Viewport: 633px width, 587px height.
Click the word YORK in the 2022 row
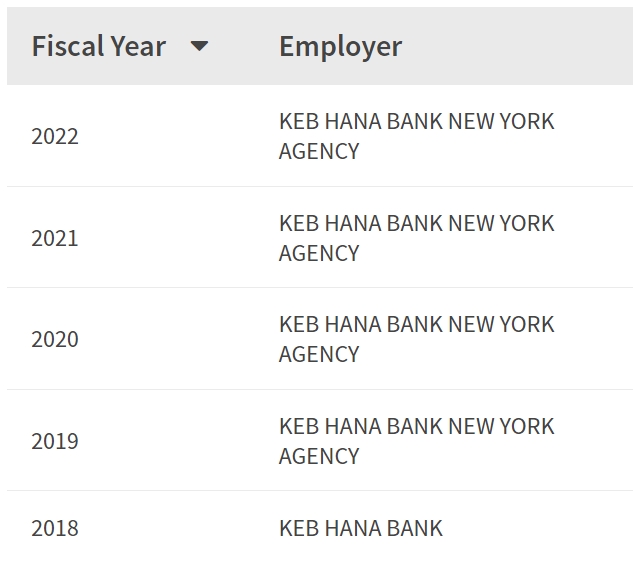point(527,121)
